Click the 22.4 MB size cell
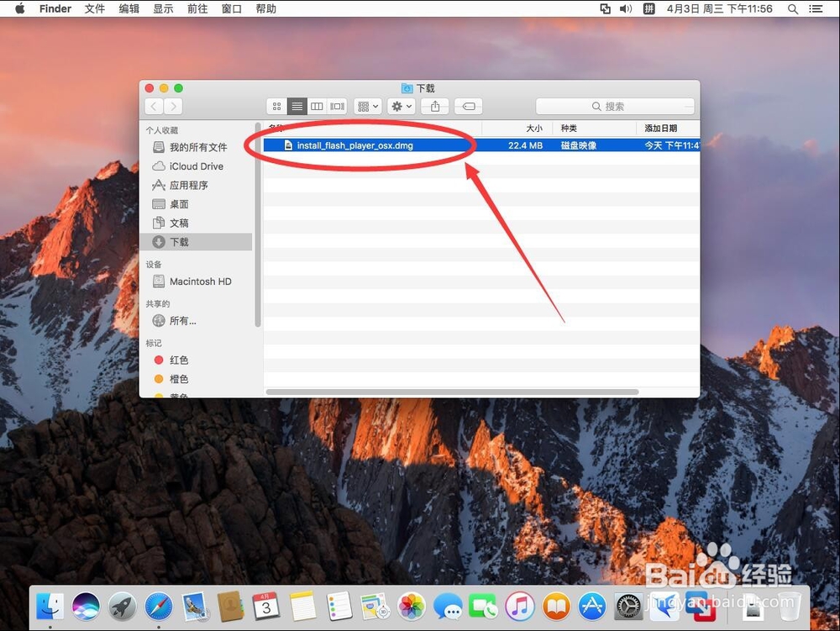840x631 pixels. point(525,145)
